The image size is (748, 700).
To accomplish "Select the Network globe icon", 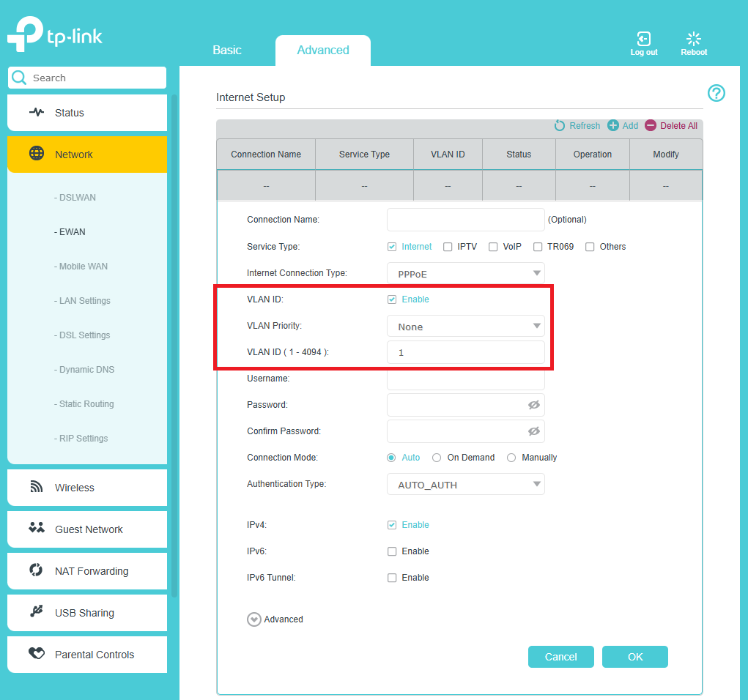I will 36,154.
